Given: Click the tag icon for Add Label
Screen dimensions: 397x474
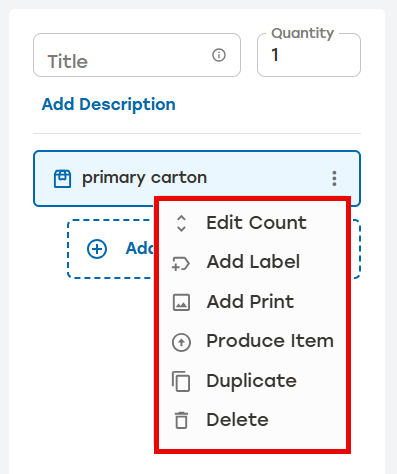Looking at the screenshot, I should tap(181, 263).
